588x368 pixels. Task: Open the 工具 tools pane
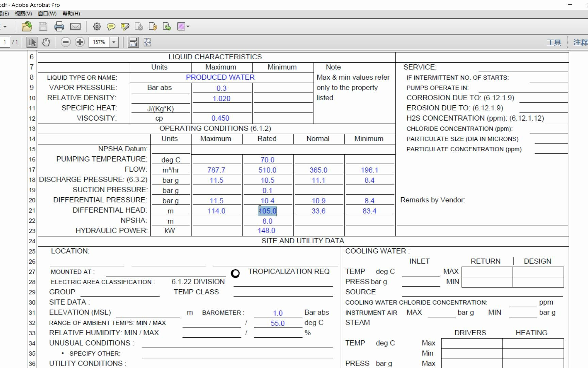pyautogui.click(x=554, y=42)
